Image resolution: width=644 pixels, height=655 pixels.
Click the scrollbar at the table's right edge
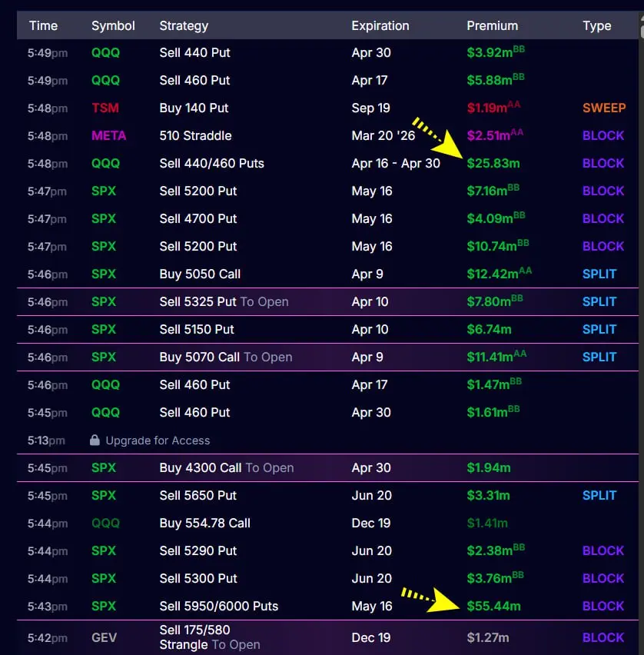641,31
